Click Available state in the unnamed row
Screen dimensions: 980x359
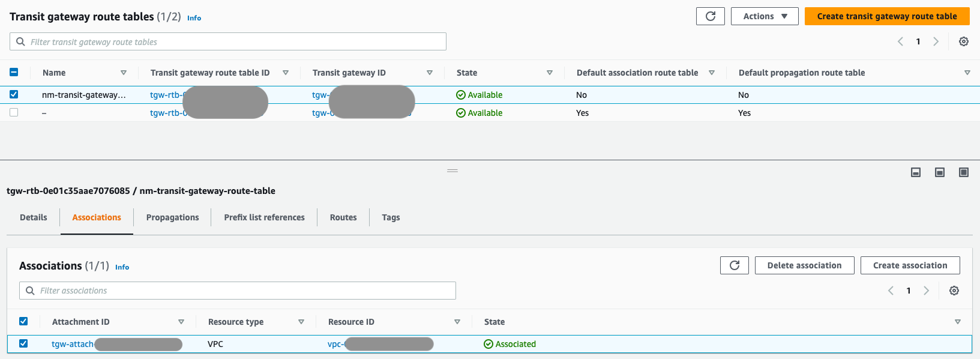coord(479,113)
